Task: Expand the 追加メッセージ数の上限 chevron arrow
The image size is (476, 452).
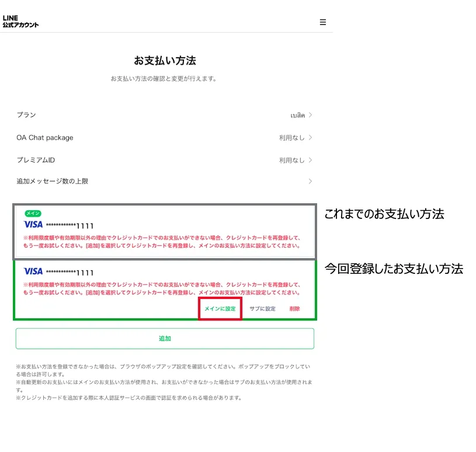Action: pos(311,182)
